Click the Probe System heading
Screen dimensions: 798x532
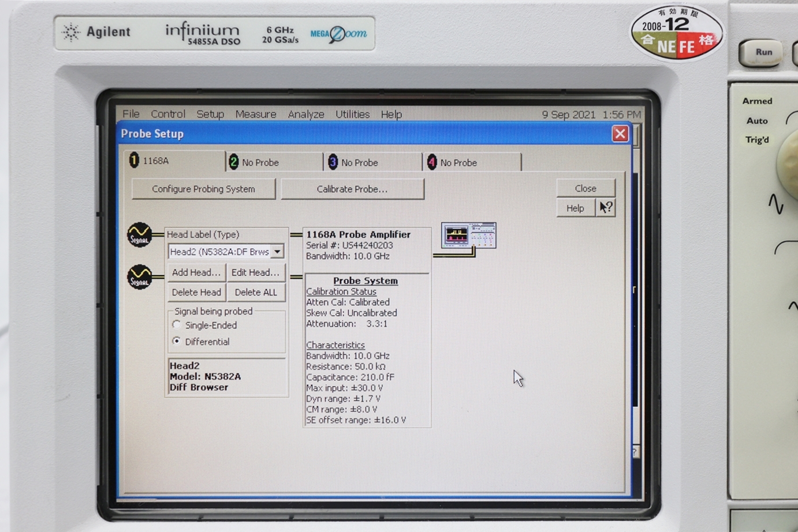[x=366, y=281]
